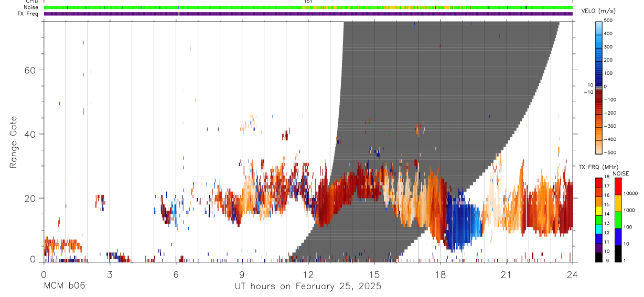Click NOISE legend label 1000
The image size is (644, 297).
pos(630,210)
